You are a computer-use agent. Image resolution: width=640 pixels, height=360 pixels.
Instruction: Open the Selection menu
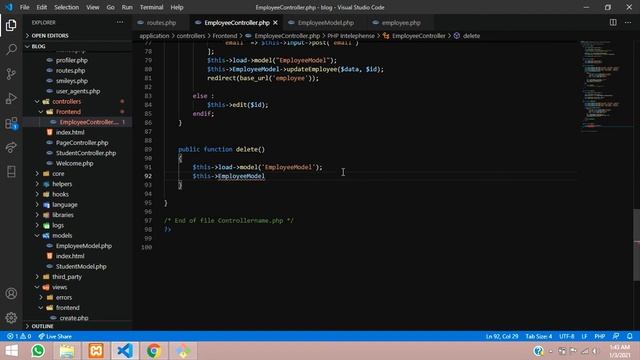click(x=67, y=7)
